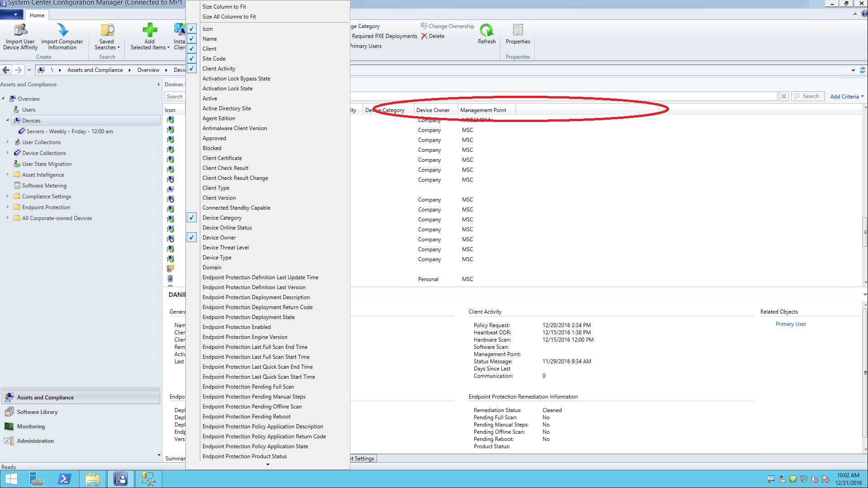This screenshot has height=488, width=868.
Task: Select Software Metering node
Action: pos(44,186)
